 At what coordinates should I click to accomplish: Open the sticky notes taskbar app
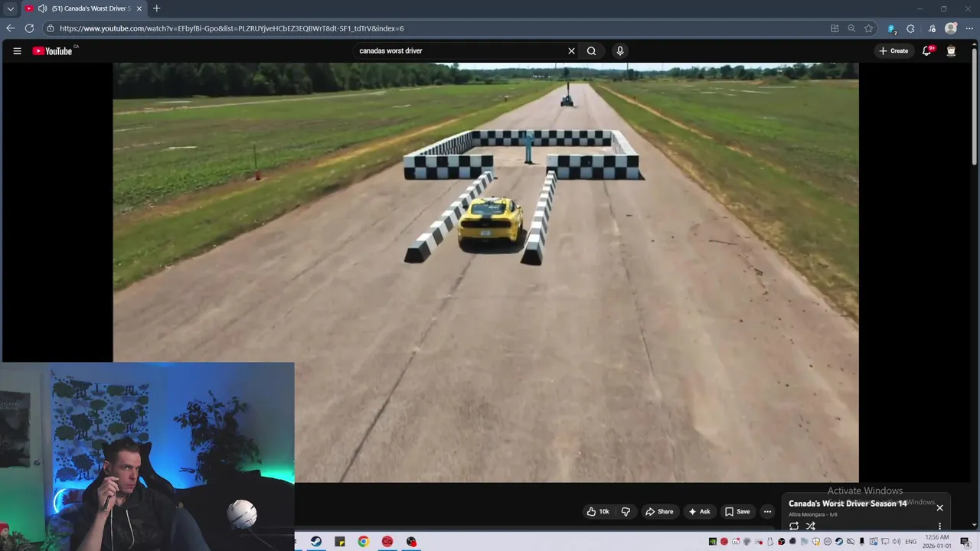(340, 542)
